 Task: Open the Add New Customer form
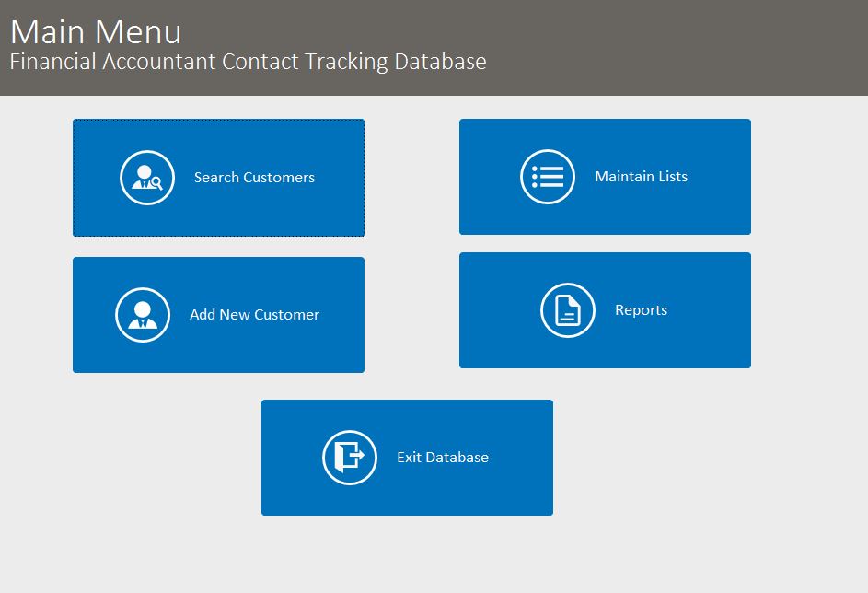coord(218,314)
